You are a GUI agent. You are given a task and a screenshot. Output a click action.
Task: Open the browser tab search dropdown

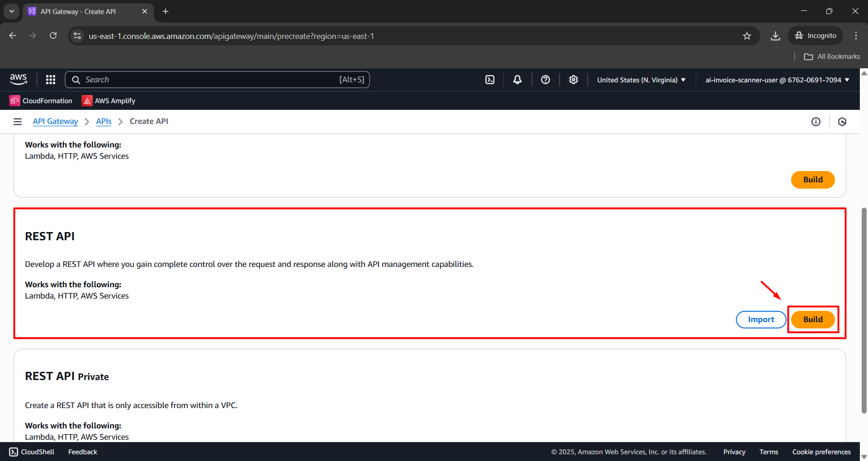tap(12, 11)
